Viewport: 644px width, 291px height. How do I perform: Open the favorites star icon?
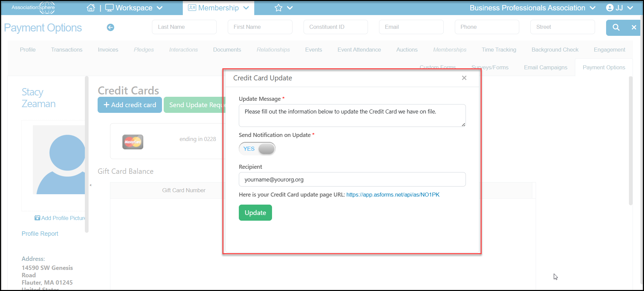(x=278, y=8)
